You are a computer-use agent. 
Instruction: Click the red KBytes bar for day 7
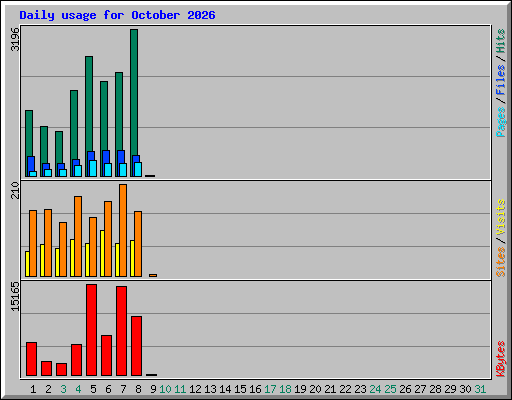121,331
